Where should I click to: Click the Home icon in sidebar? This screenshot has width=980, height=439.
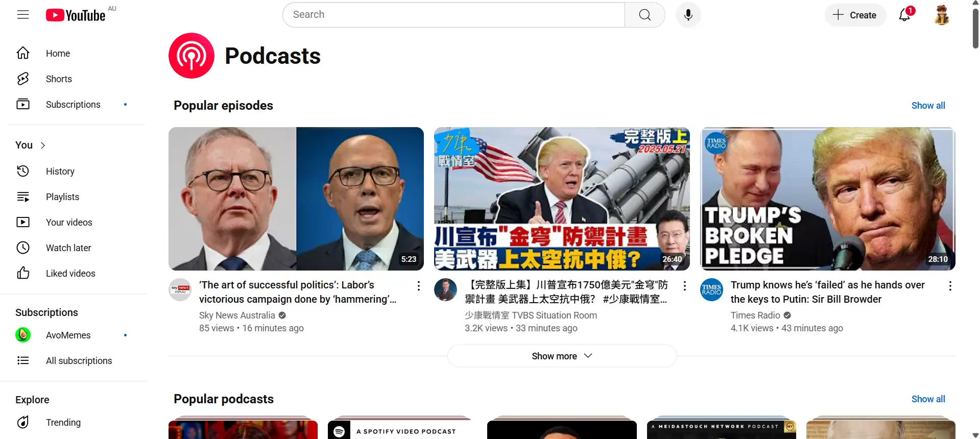point(23,53)
